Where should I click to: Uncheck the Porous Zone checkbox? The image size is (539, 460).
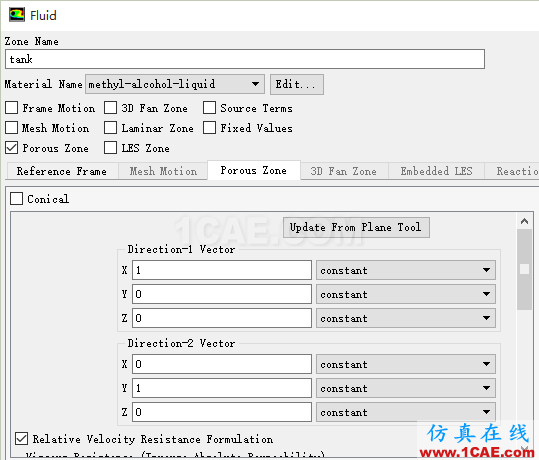click(x=11, y=147)
